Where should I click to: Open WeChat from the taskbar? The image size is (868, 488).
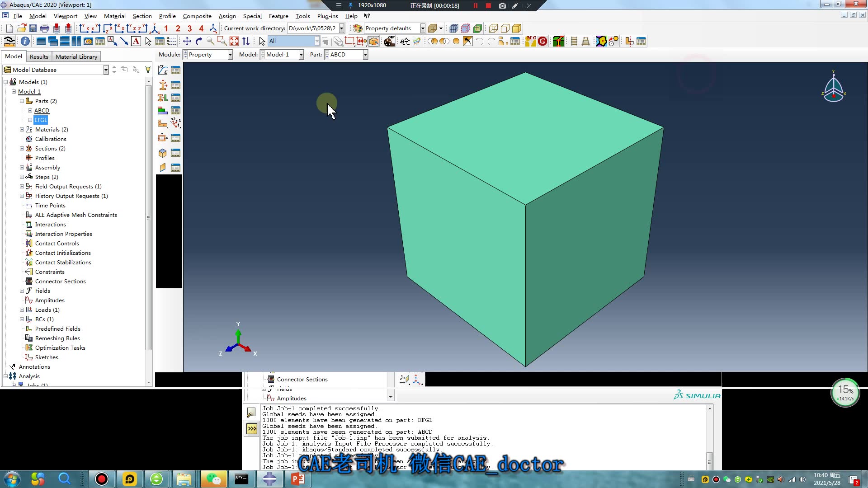click(x=213, y=479)
